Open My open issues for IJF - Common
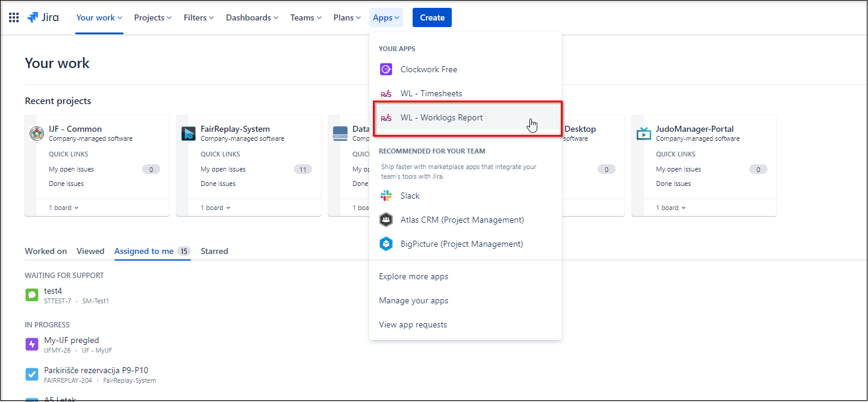The image size is (868, 402). [x=71, y=169]
